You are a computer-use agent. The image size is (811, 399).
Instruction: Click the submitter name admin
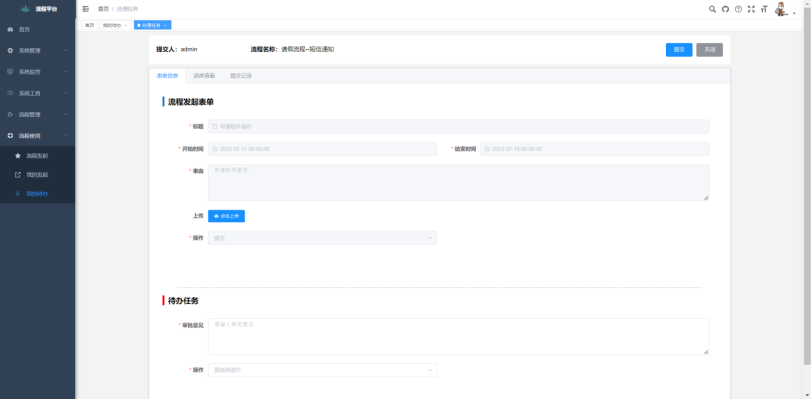[x=189, y=49]
